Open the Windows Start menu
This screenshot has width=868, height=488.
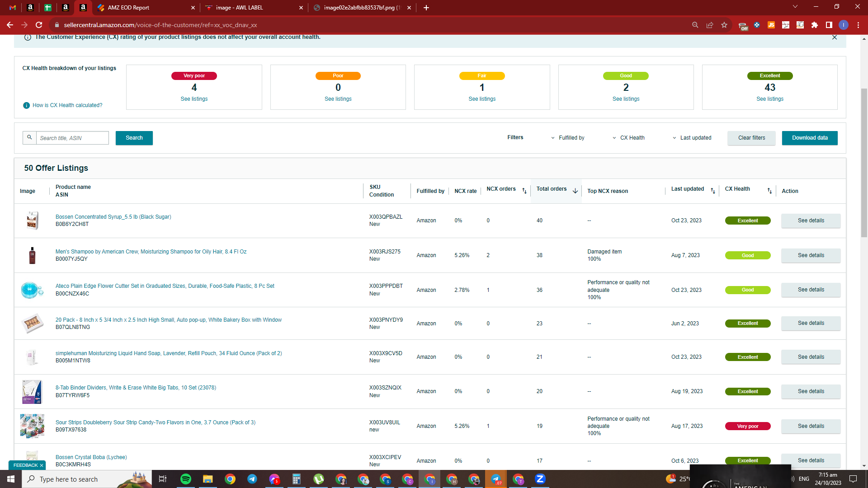coord(11,479)
